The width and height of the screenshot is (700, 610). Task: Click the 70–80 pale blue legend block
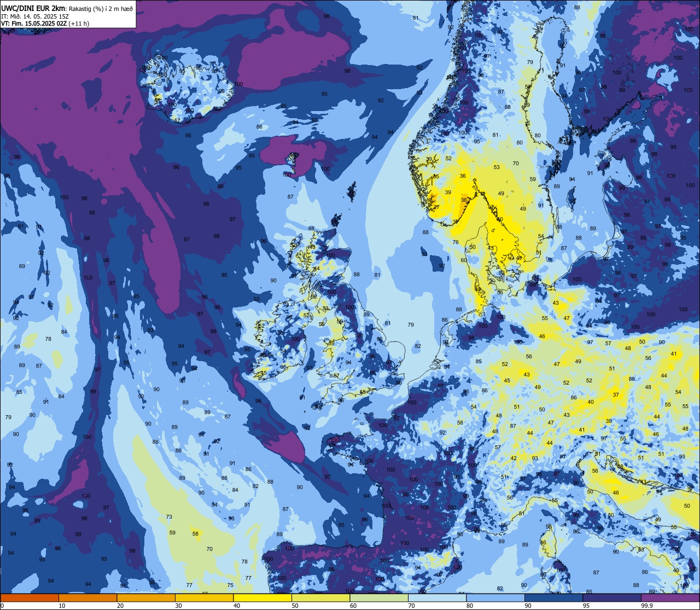437,597
